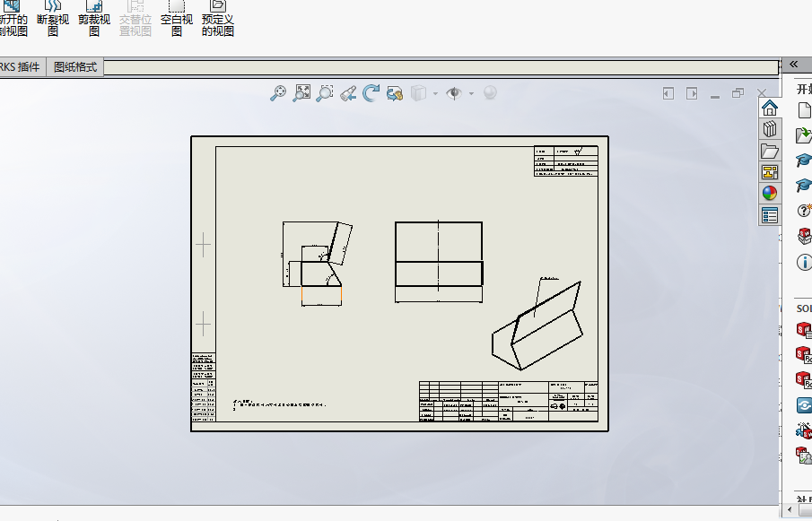Click the blue information circle icon

tap(804, 262)
